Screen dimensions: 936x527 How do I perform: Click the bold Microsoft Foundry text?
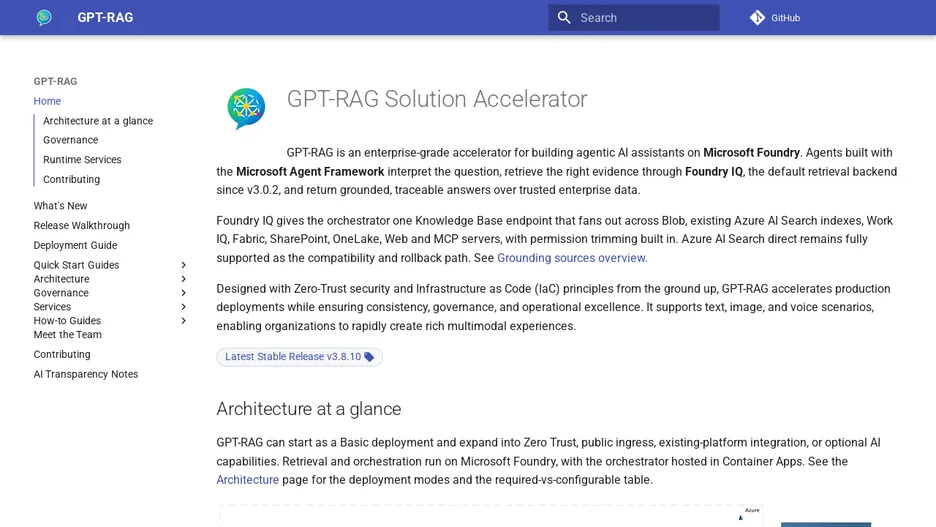[751, 153]
